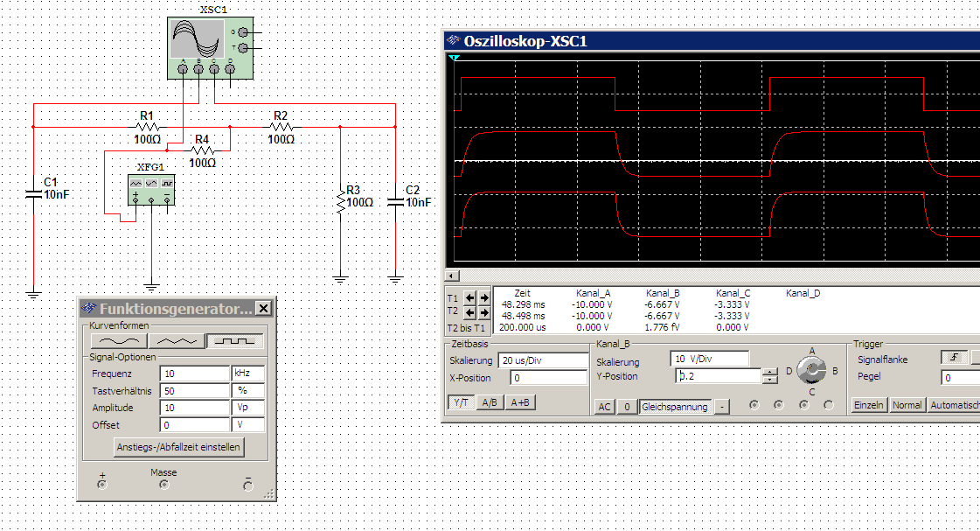Select resistor R4 on the schematic
The width and height of the screenshot is (980, 531).
click(202, 150)
